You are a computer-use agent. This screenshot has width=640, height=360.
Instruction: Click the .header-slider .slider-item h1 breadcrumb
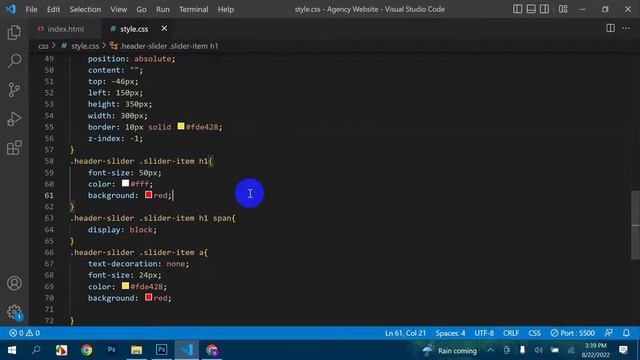[x=169, y=46]
